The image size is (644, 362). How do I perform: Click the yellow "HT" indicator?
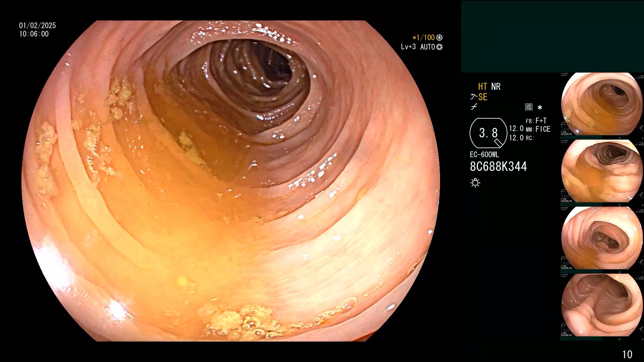click(483, 86)
